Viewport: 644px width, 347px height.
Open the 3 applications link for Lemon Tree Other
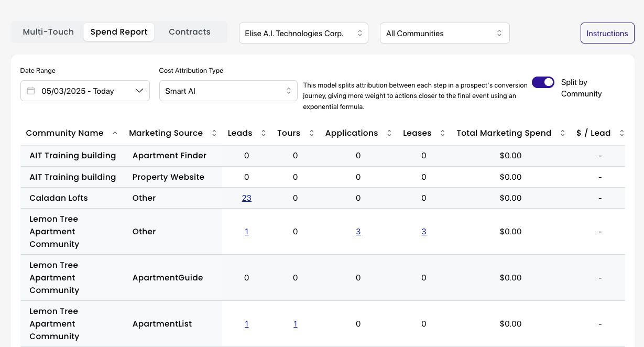(358, 232)
